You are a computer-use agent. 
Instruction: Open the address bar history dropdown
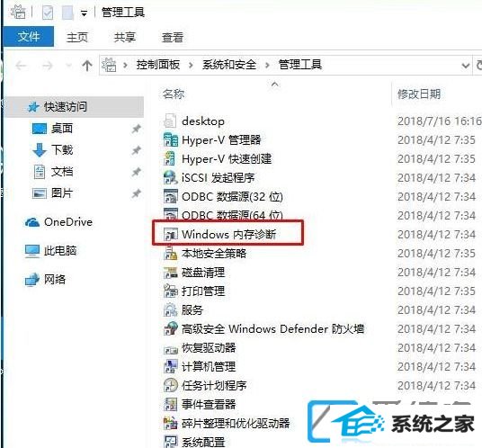coord(466,65)
